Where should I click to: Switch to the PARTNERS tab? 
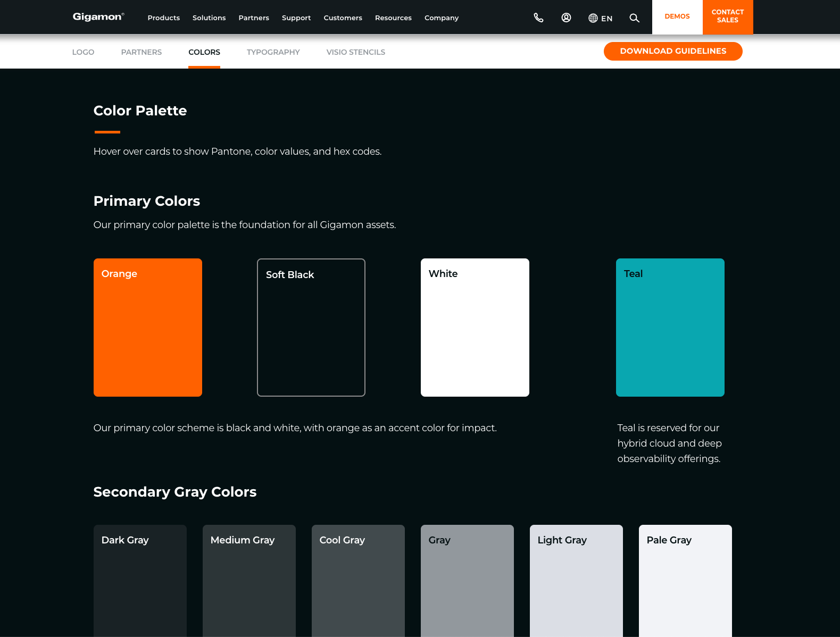pyautogui.click(x=142, y=52)
